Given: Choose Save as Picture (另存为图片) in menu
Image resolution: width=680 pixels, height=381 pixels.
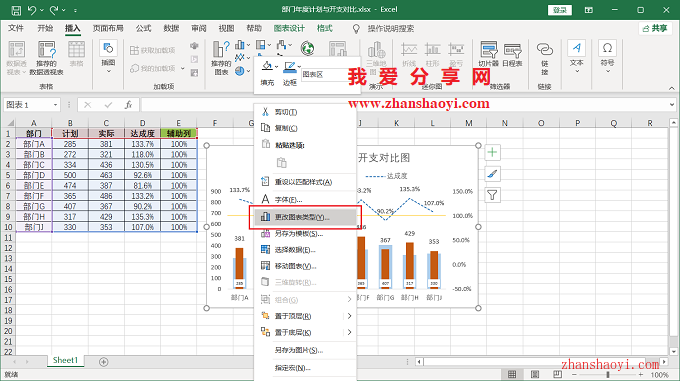Looking at the screenshot, I should pos(305,350).
